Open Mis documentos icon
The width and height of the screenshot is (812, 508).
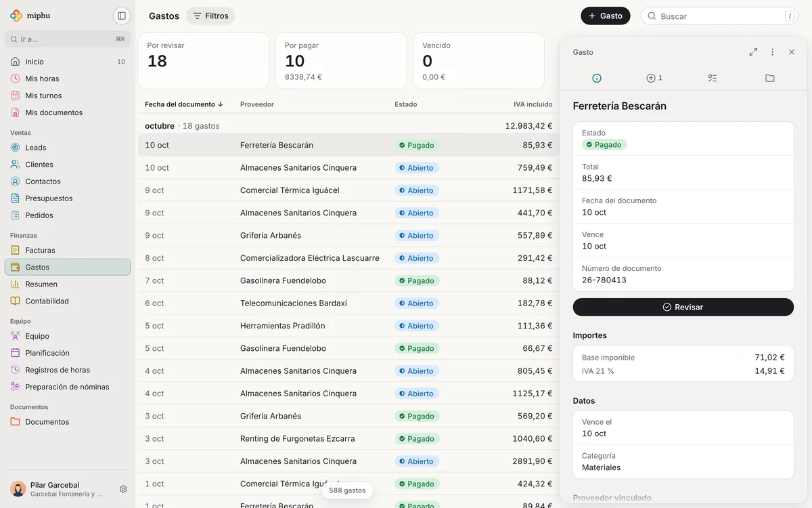tap(16, 112)
